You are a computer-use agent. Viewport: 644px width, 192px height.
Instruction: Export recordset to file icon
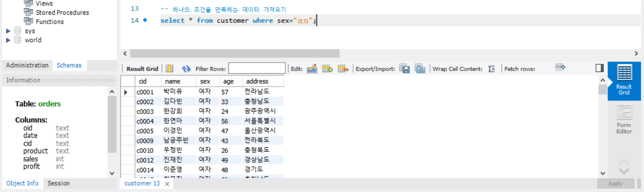(404, 69)
